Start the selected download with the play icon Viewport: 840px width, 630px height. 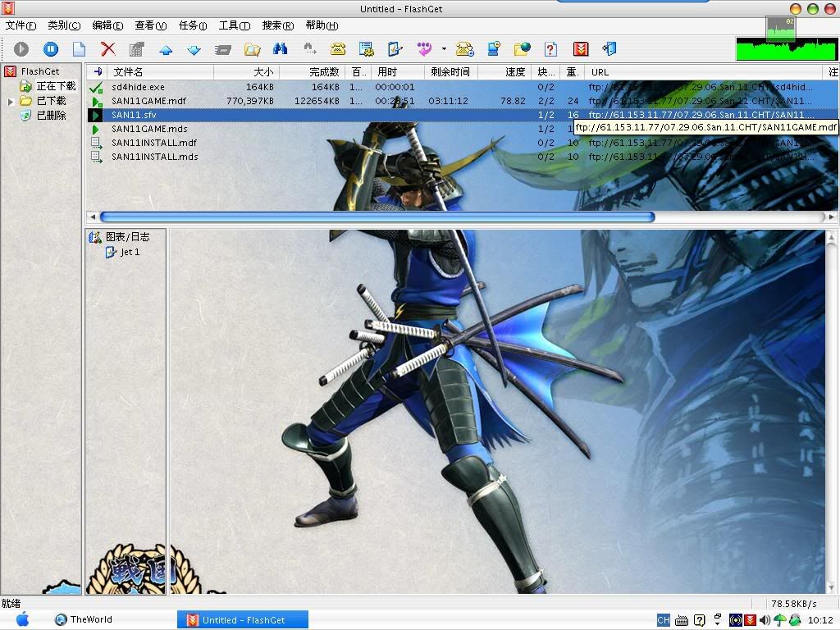[x=21, y=49]
